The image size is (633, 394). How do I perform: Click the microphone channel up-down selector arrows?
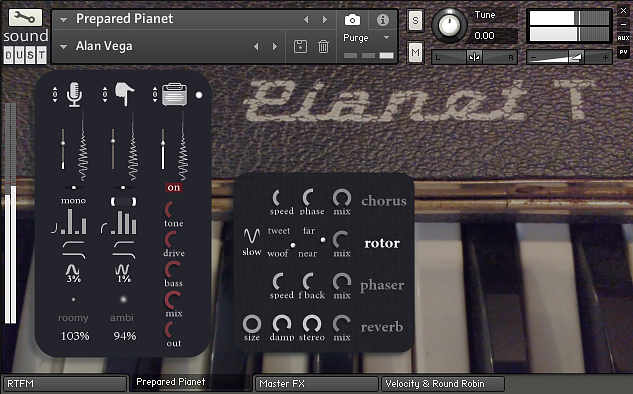55,95
